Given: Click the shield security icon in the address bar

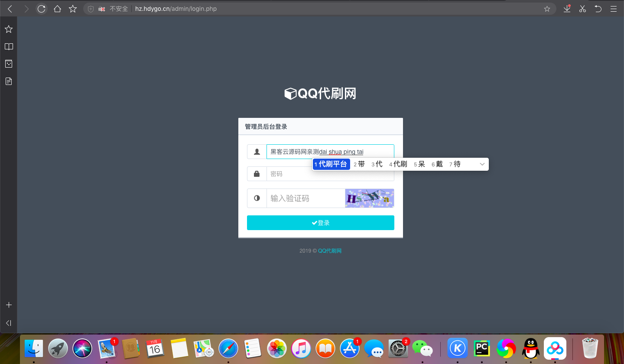Looking at the screenshot, I should click(x=91, y=9).
